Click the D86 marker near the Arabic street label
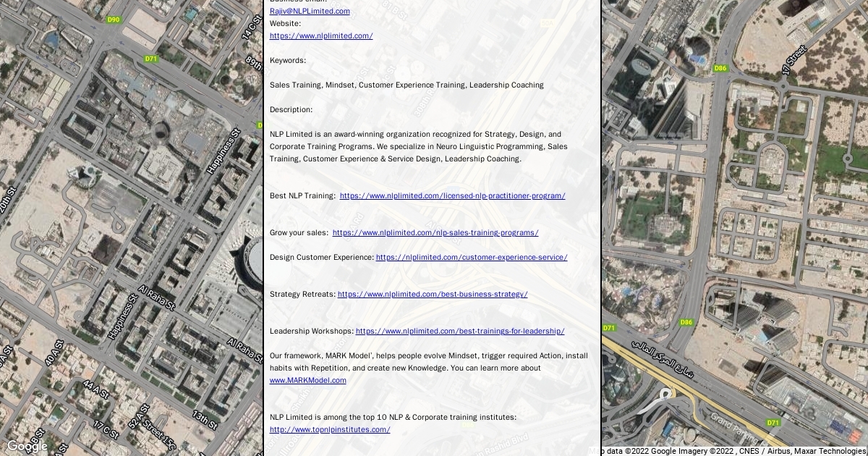The image size is (868, 456). pos(686,322)
